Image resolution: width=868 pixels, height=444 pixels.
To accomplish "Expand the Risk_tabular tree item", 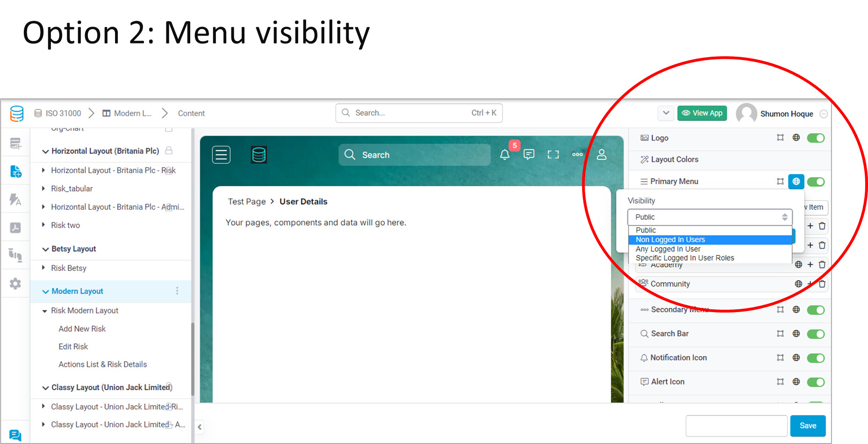I will pyautogui.click(x=43, y=189).
